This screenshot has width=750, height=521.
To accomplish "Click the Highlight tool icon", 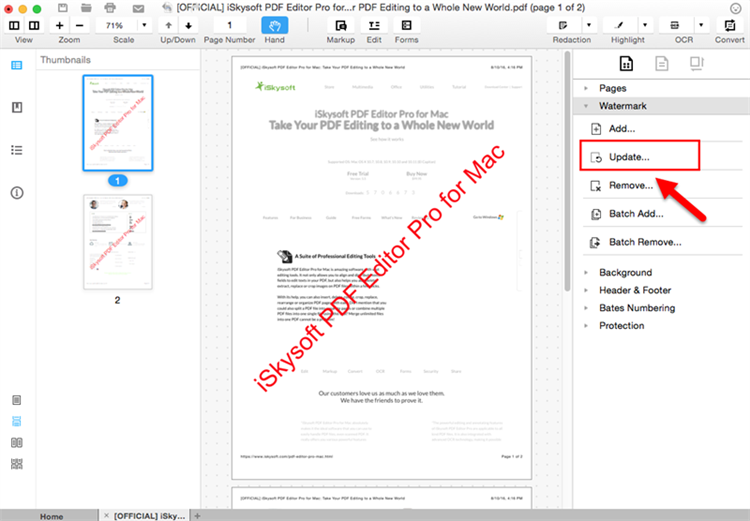I will coord(620,25).
